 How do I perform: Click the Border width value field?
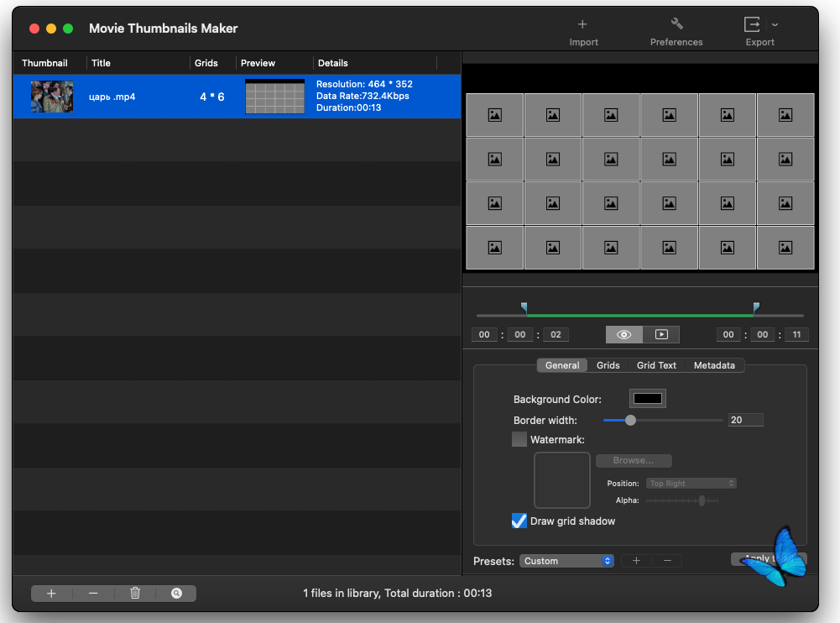click(x=745, y=420)
